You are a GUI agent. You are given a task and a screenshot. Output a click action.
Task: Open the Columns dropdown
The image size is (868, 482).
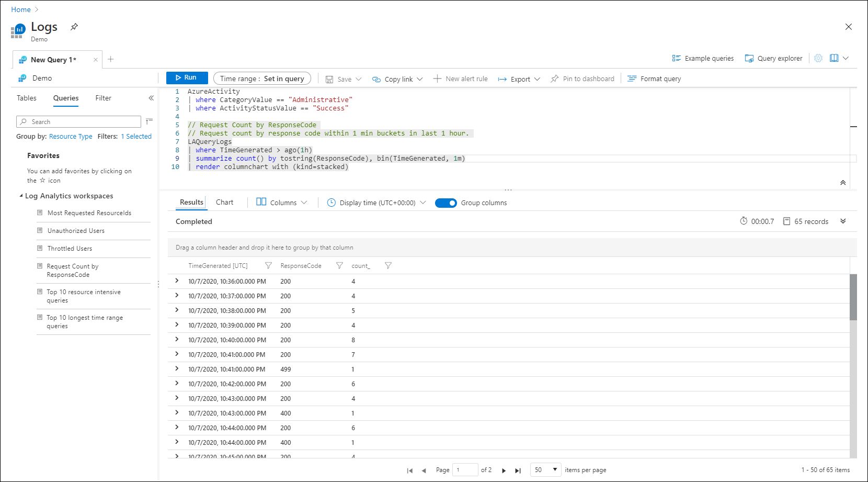[x=282, y=203]
